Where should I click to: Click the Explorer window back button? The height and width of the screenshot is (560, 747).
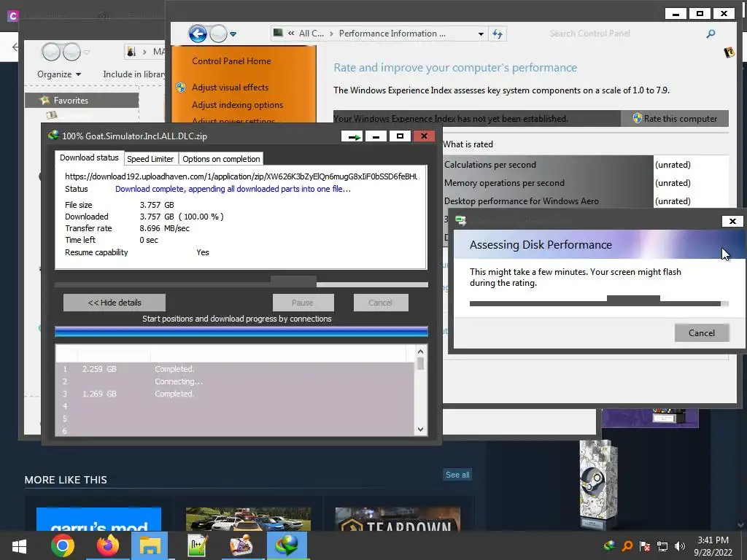[50, 52]
